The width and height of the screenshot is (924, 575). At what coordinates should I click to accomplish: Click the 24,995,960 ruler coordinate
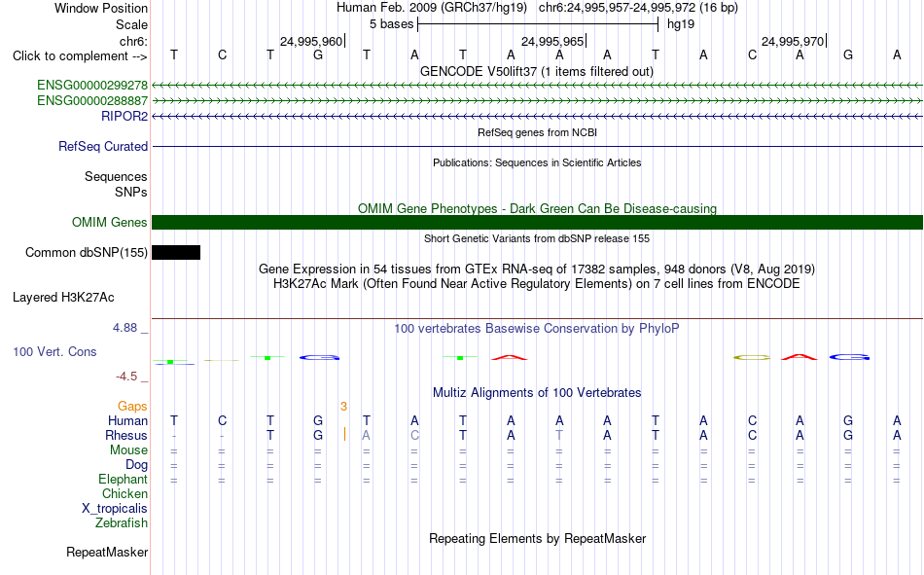[x=311, y=41]
